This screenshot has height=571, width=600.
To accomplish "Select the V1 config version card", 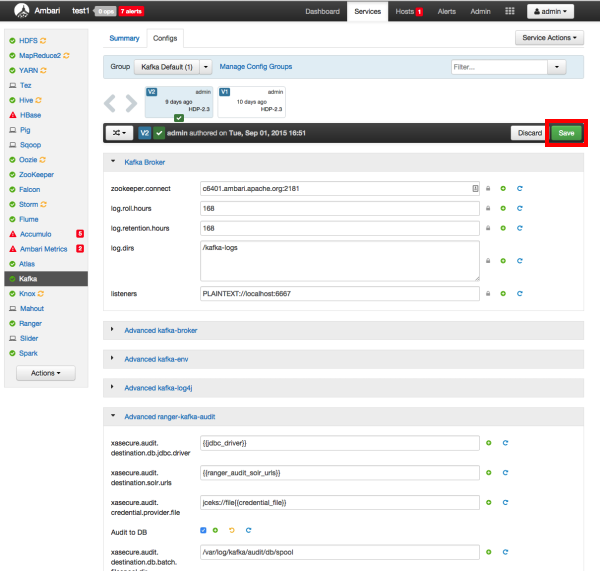I will (x=251, y=102).
